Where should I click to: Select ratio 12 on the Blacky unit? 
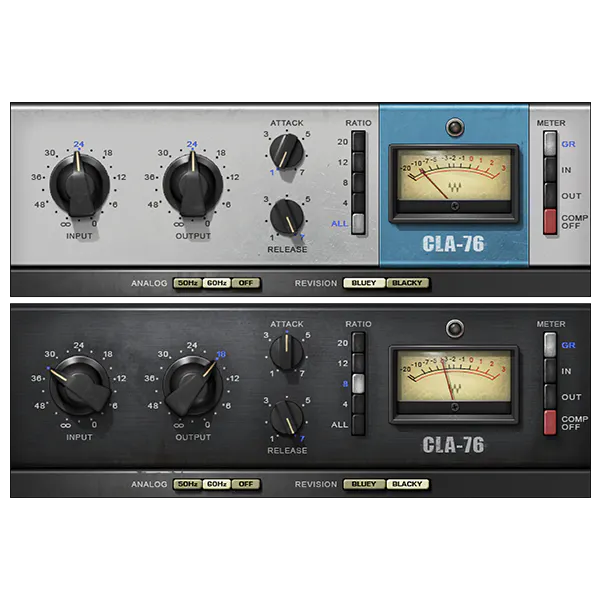click(x=359, y=363)
